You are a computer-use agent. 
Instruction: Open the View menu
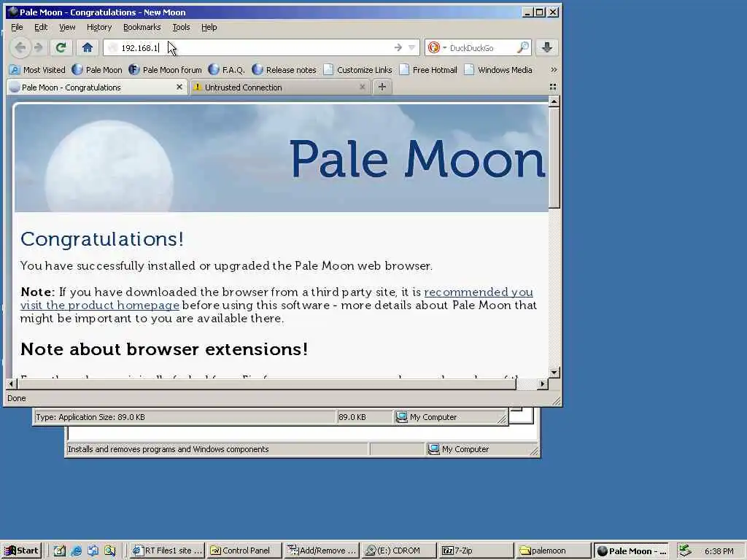[67, 27]
